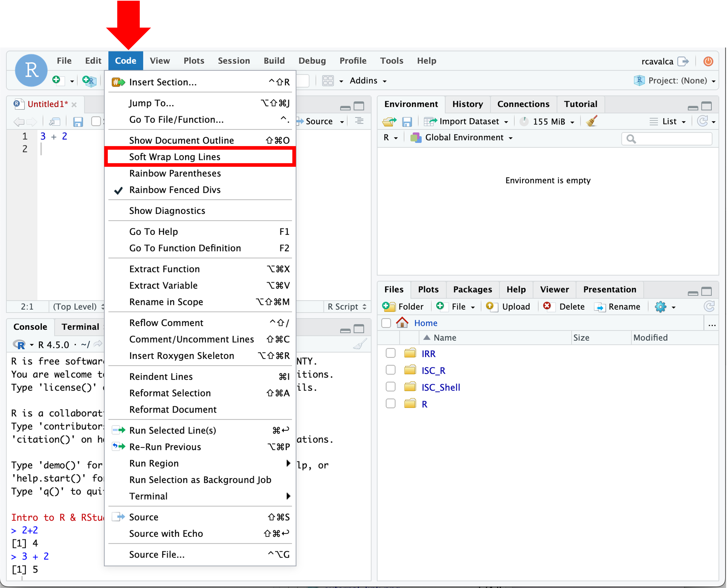This screenshot has height=588, width=727.
Task: Click the load workspace folder icon
Action: click(x=390, y=121)
